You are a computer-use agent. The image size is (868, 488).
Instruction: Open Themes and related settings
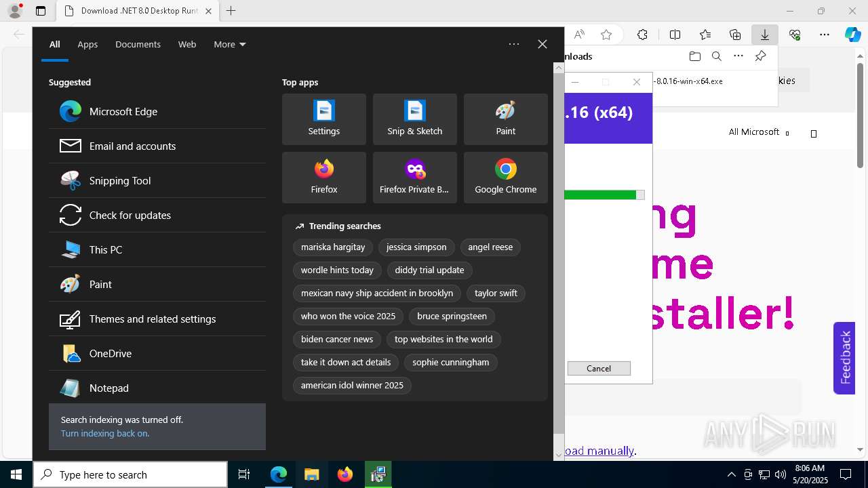tap(157, 319)
